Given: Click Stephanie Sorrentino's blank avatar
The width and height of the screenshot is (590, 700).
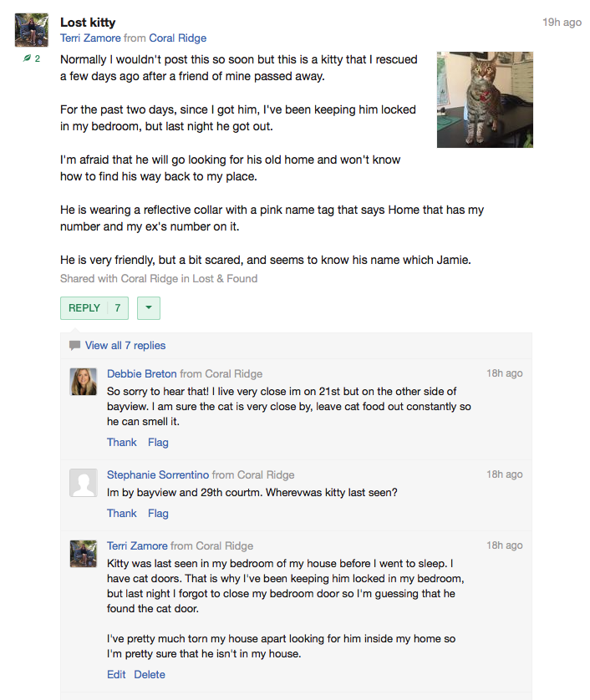Looking at the screenshot, I should tap(83, 483).
